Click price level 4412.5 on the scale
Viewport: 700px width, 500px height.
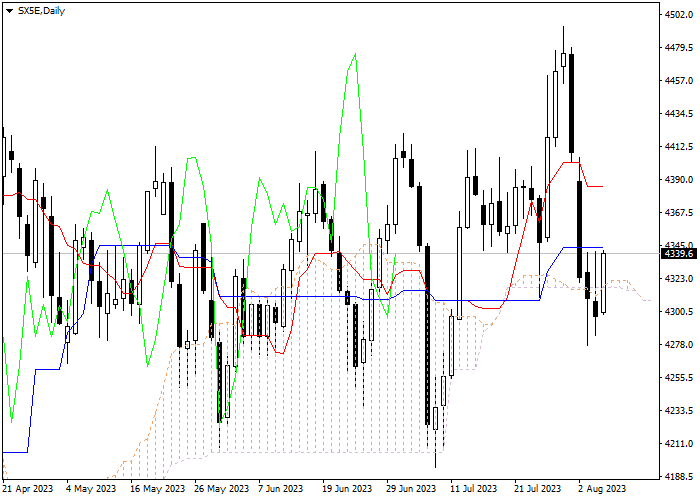[679, 147]
